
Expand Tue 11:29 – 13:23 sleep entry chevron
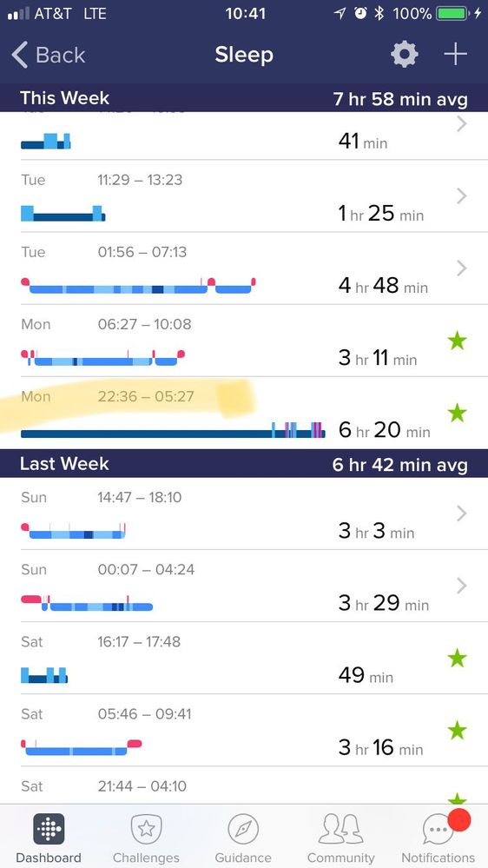pos(462,196)
